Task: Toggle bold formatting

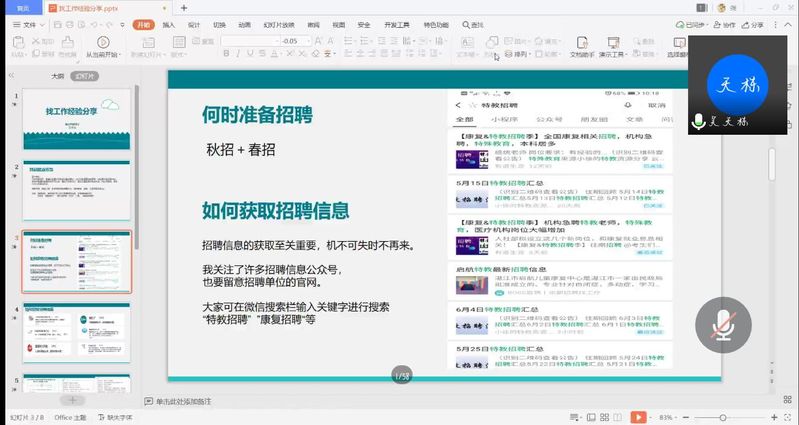Action: click(x=226, y=55)
